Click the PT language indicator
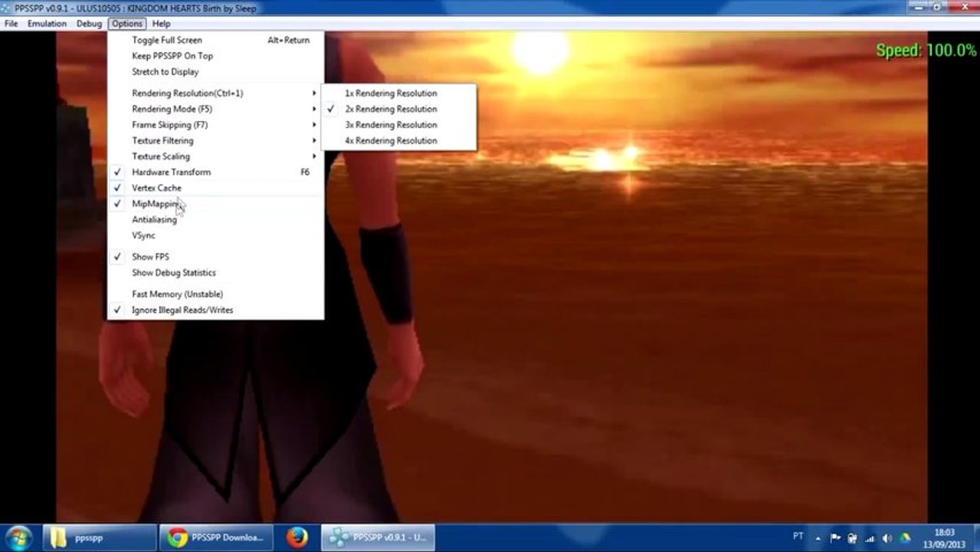The image size is (980, 552). (x=798, y=537)
